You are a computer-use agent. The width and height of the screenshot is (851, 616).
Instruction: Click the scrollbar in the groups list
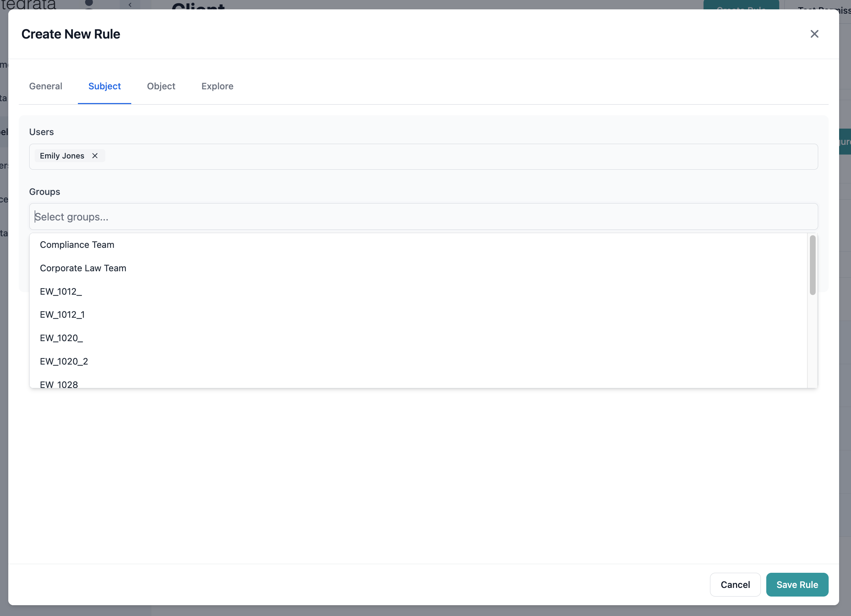(x=813, y=264)
